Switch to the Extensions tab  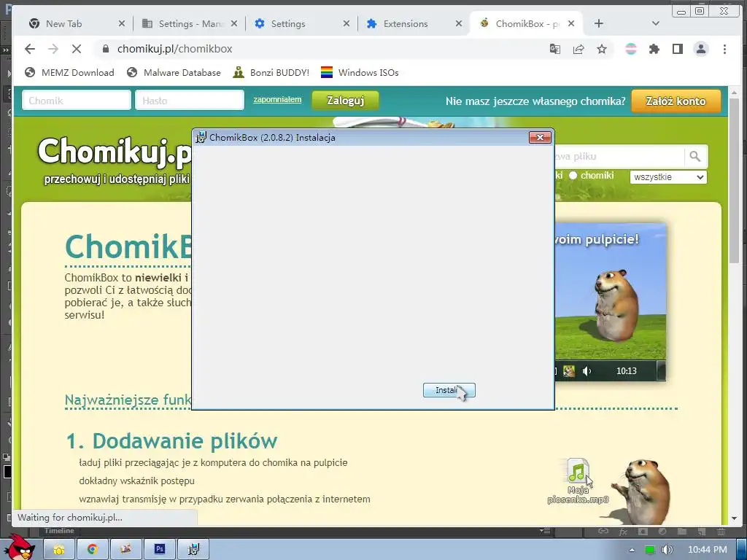(414, 23)
